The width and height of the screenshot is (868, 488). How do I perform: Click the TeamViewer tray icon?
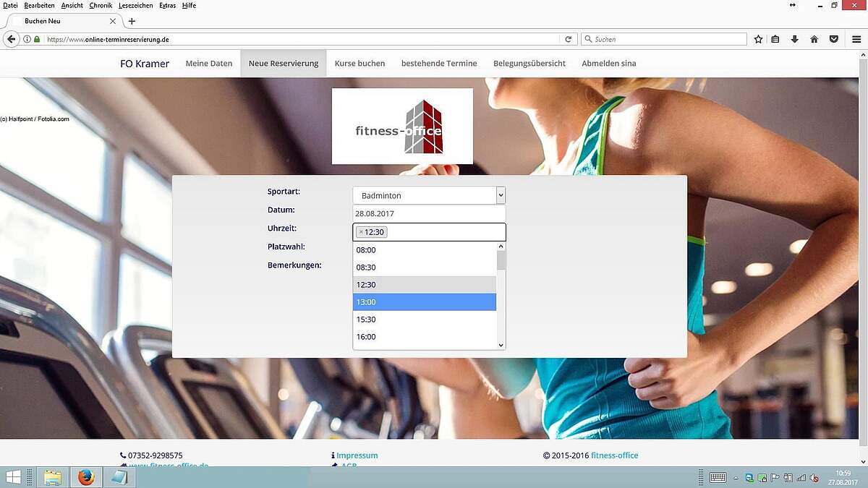(749, 477)
